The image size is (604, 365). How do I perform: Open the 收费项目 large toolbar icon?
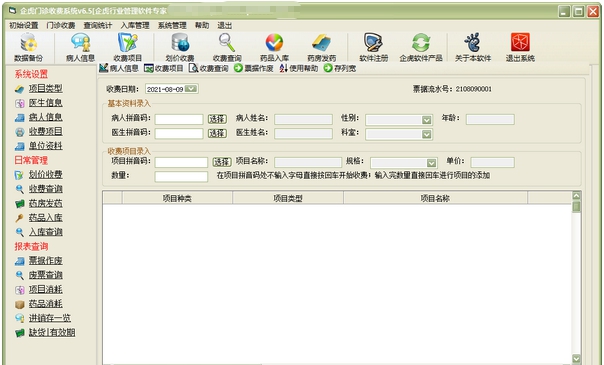point(128,47)
